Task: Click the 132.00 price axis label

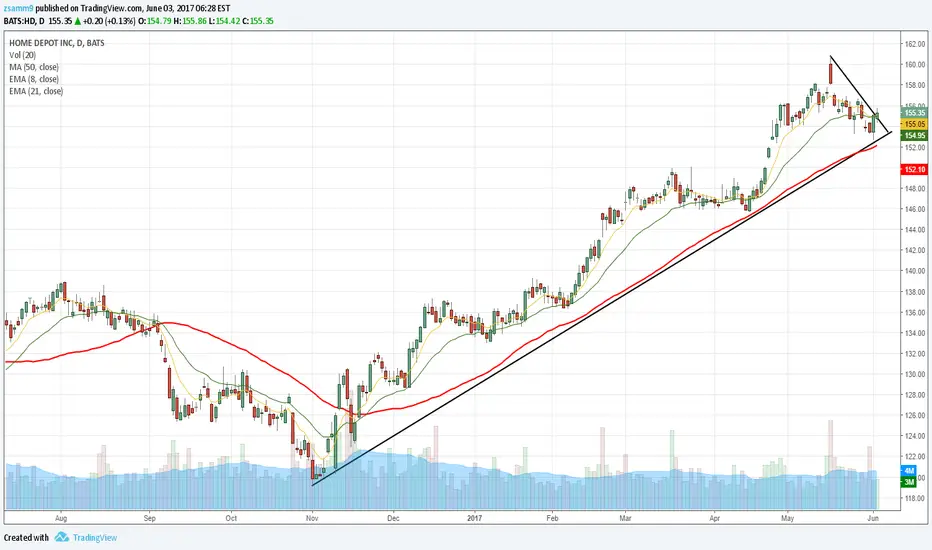Action: tap(915, 354)
